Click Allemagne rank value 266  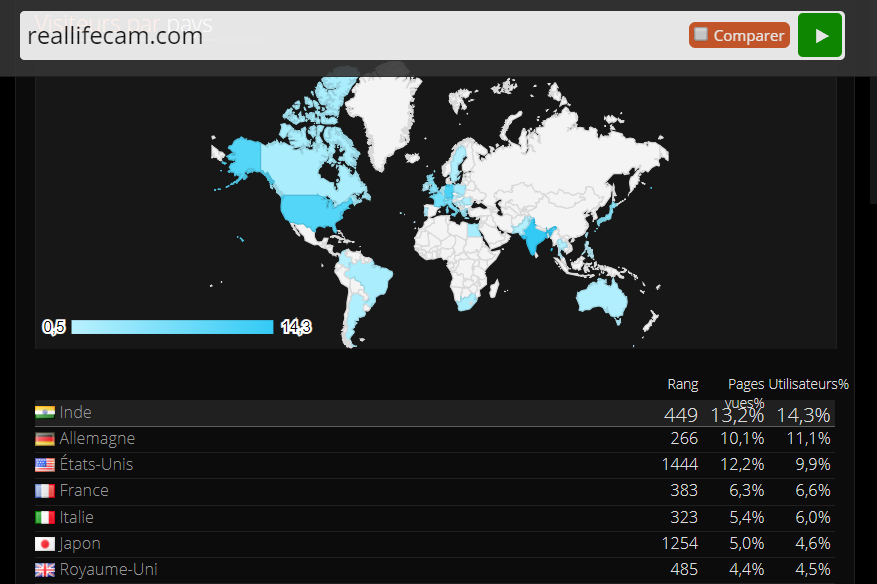click(x=684, y=439)
